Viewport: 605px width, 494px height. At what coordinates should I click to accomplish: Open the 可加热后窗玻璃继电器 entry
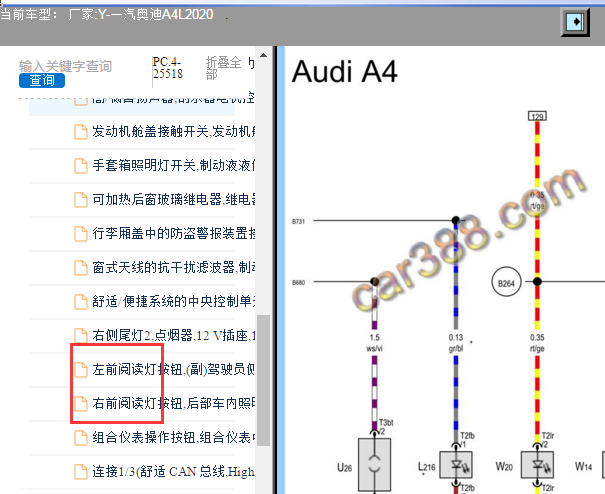point(174,200)
